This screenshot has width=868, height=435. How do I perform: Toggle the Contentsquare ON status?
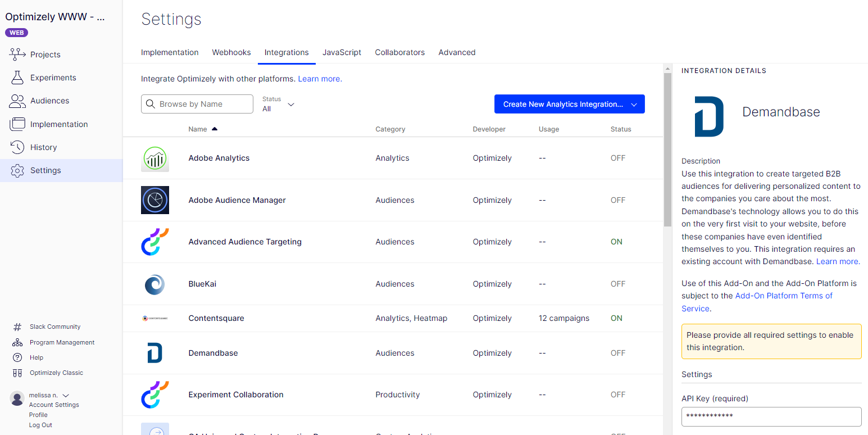pos(616,318)
